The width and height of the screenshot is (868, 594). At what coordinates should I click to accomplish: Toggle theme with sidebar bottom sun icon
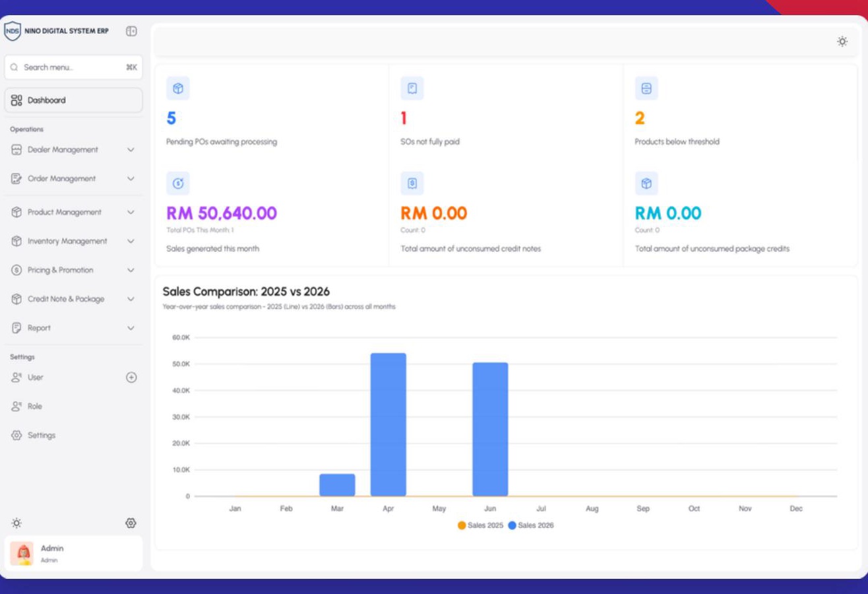tap(16, 523)
